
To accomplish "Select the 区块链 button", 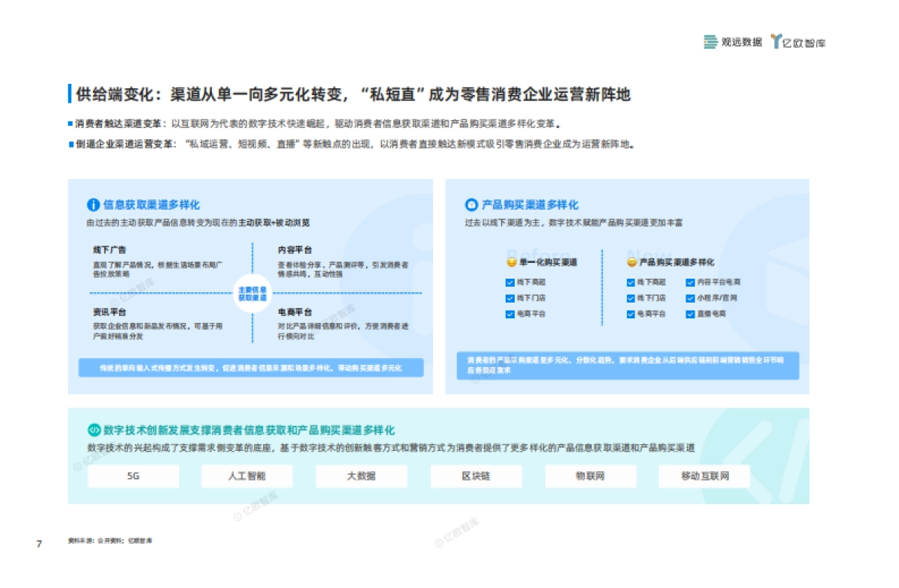I will [x=476, y=476].
